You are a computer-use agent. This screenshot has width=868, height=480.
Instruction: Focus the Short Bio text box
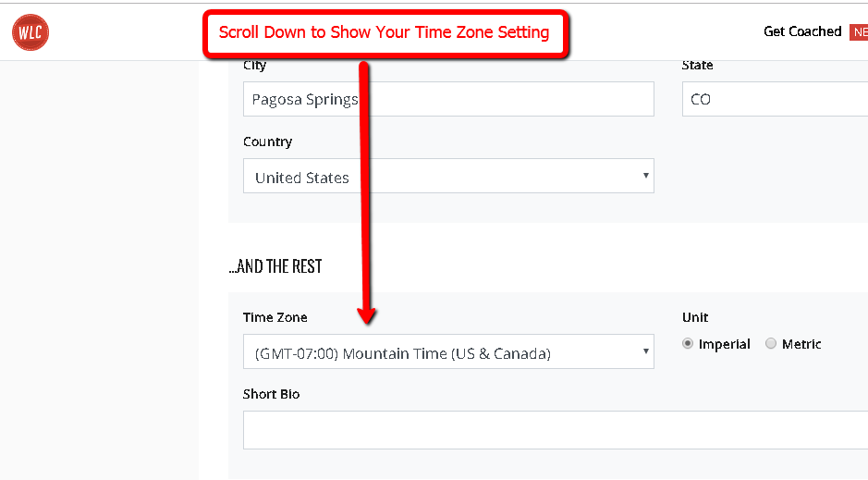556,430
